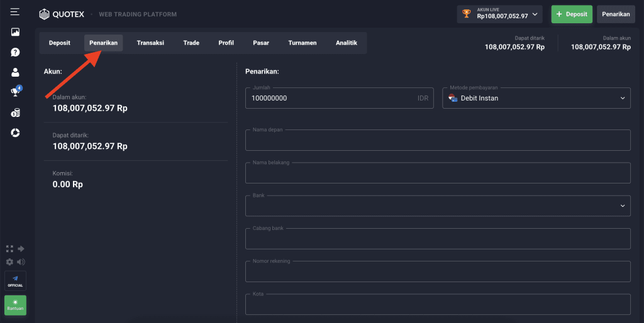Click the Nomor rekening input field

click(x=438, y=271)
